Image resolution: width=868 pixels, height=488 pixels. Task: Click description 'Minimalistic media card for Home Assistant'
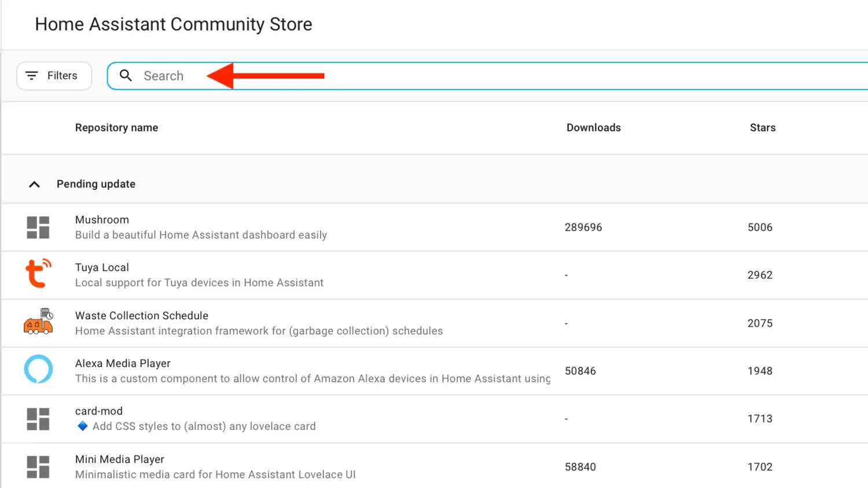[x=215, y=474]
